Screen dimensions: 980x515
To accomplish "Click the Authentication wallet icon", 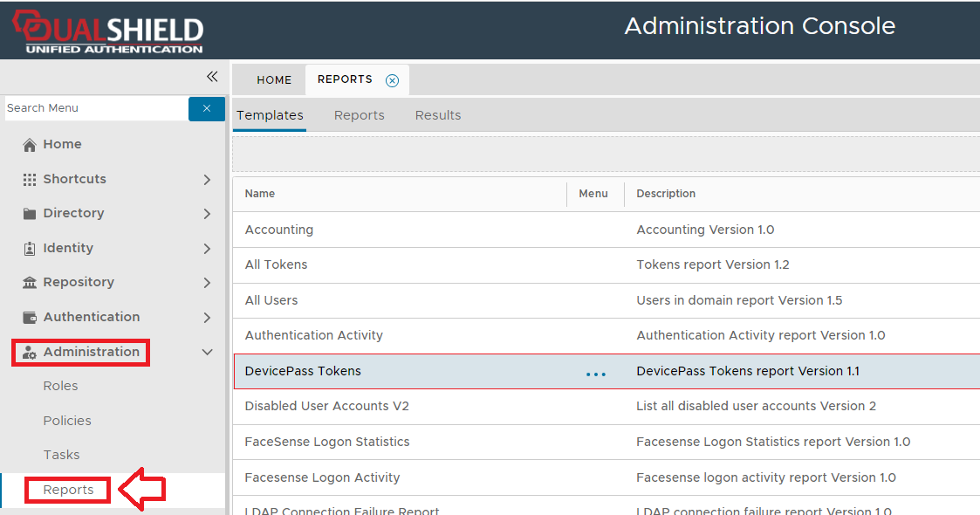I will tap(30, 317).
